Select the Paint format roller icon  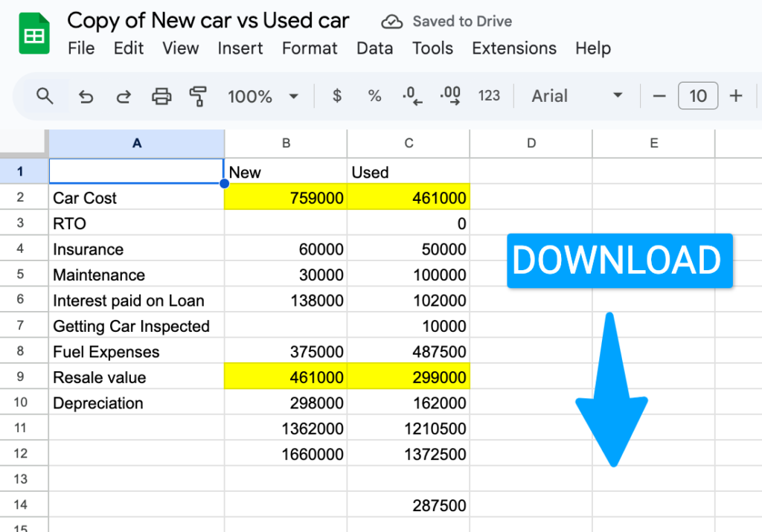(x=198, y=96)
